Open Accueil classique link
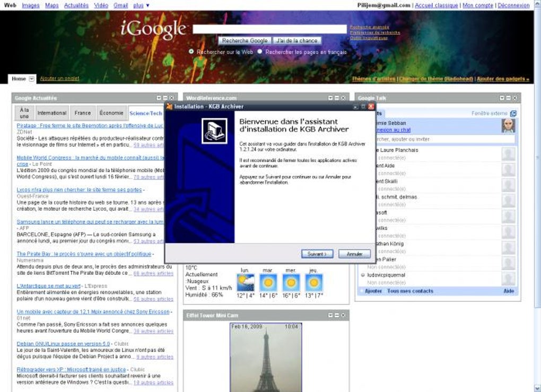 [x=436, y=5]
